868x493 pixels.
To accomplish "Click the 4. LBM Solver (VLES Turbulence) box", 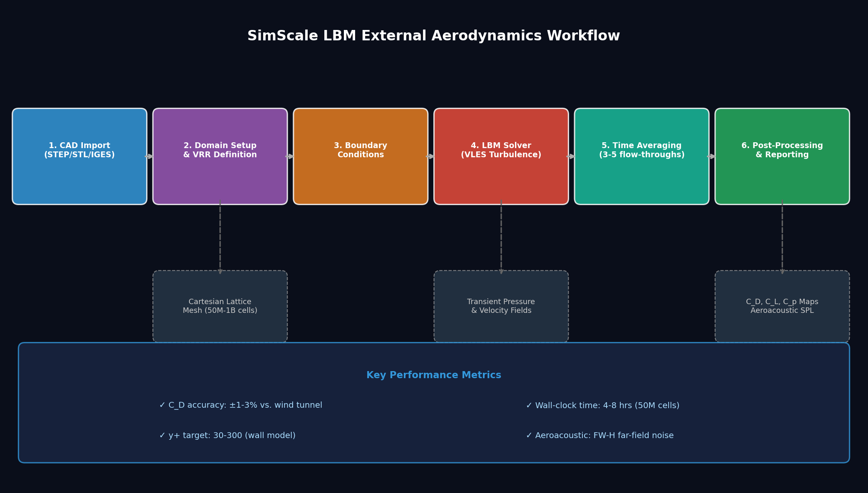I will (x=501, y=156).
